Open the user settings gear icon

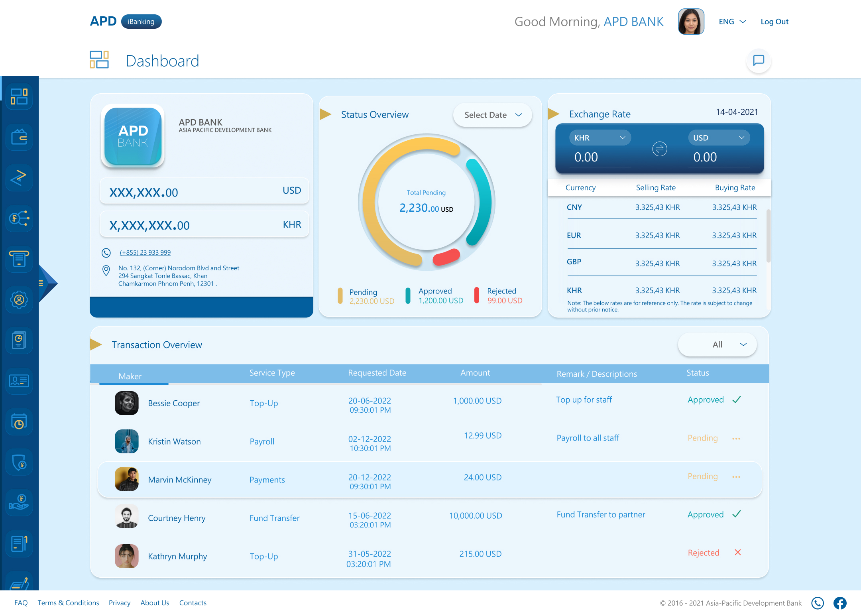pos(19,299)
